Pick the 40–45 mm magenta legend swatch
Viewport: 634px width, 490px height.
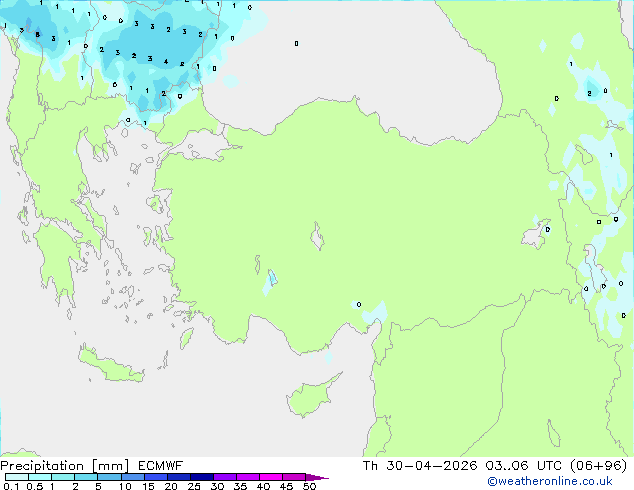point(271,477)
